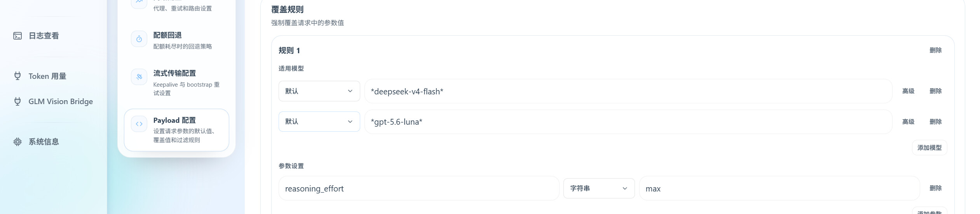The image size is (980, 214).
Task: Switch to the 流式传输配置 section
Action: click(x=176, y=83)
